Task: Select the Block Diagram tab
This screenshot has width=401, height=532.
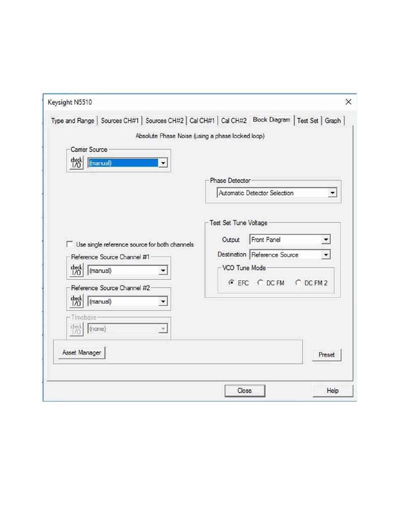Action: pyautogui.click(x=272, y=120)
